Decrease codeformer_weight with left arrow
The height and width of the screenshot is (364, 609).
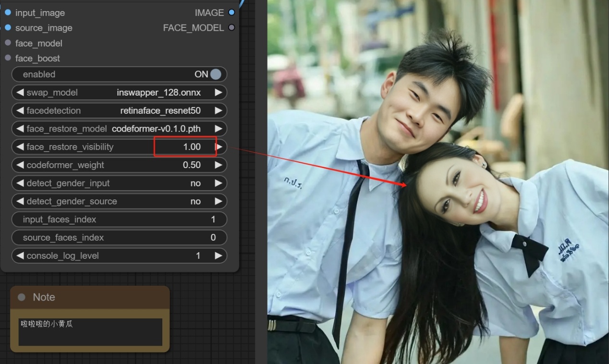tap(20, 165)
